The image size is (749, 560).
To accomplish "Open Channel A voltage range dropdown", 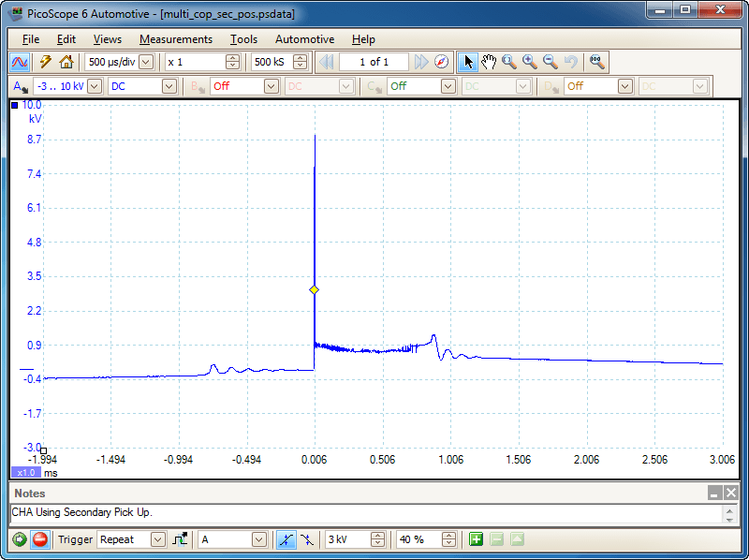I will [95, 86].
